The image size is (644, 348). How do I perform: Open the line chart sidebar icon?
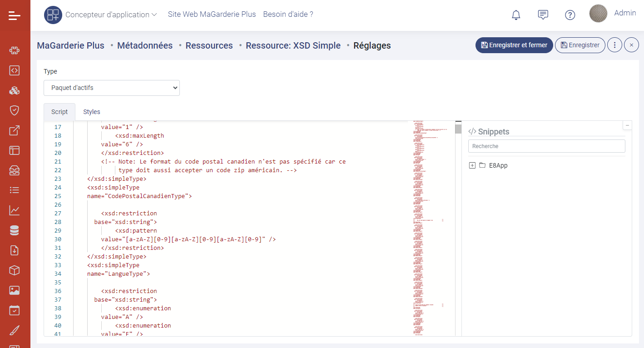tap(15, 210)
